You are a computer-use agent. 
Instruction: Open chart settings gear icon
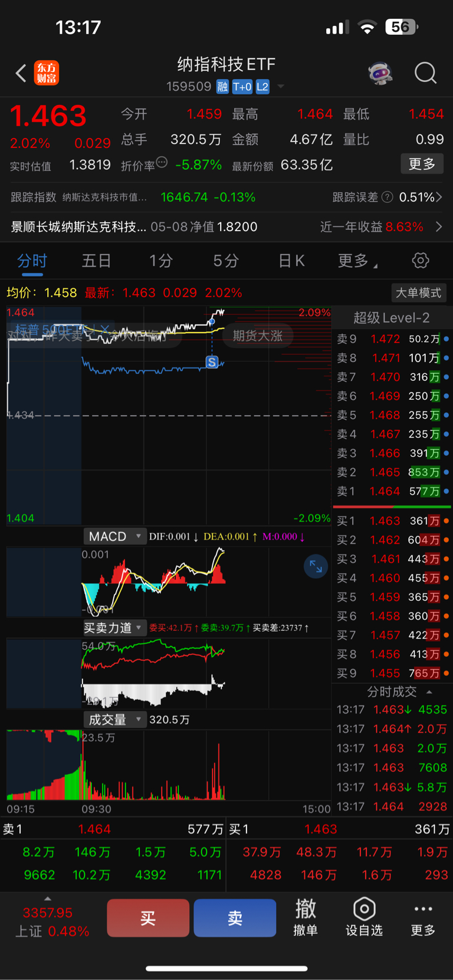(x=421, y=261)
